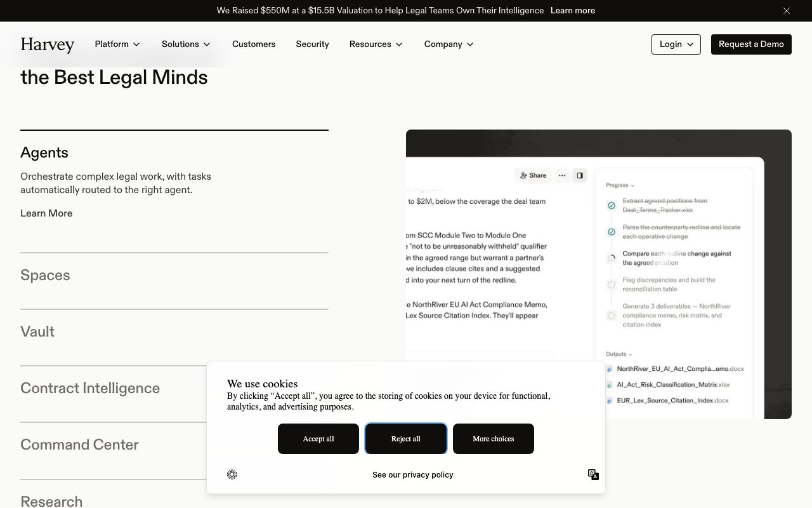Click the docx icon for NorthRiver_EU_AI_Act file

[x=610, y=369]
